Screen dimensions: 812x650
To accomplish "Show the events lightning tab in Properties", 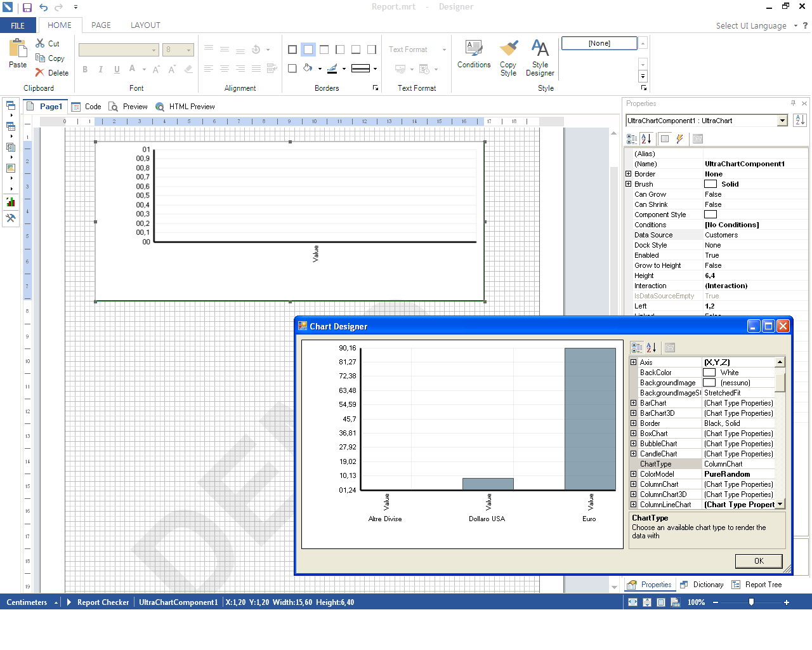I will [x=679, y=138].
